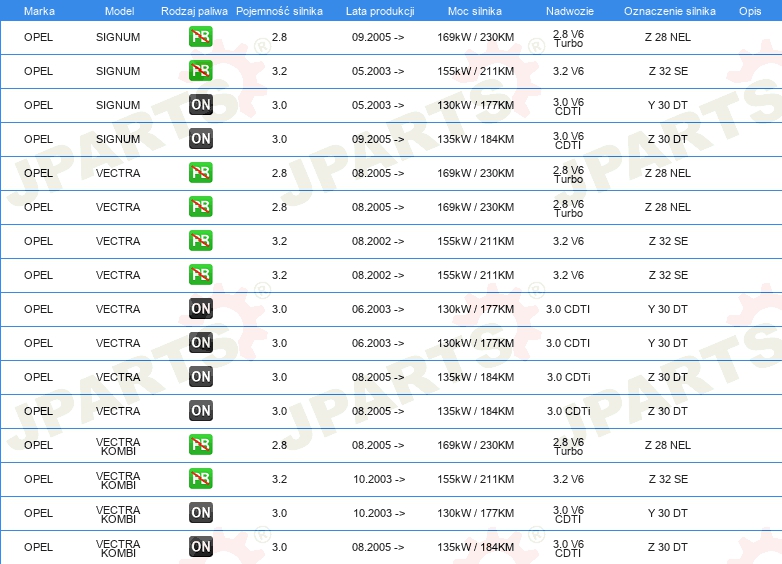Click the petrol icon in the SIGNUM 3.2 row
This screenshot has width=782, height=564.
200,71
